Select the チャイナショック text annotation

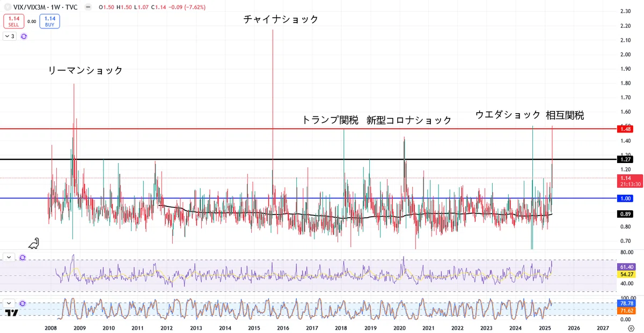281,19
